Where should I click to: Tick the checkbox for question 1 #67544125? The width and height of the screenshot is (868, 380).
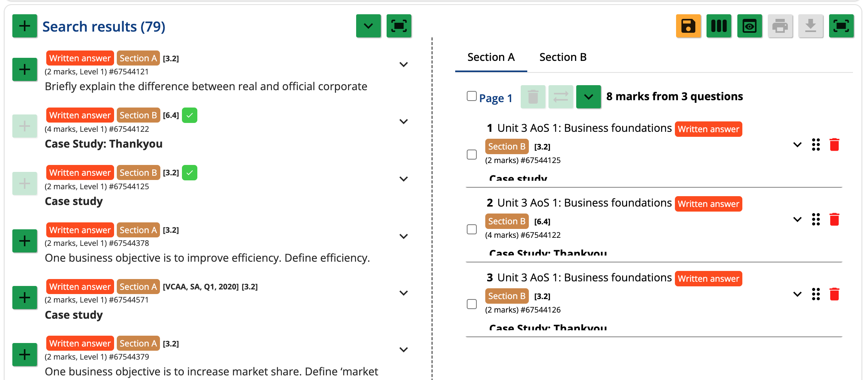(472, 155)
